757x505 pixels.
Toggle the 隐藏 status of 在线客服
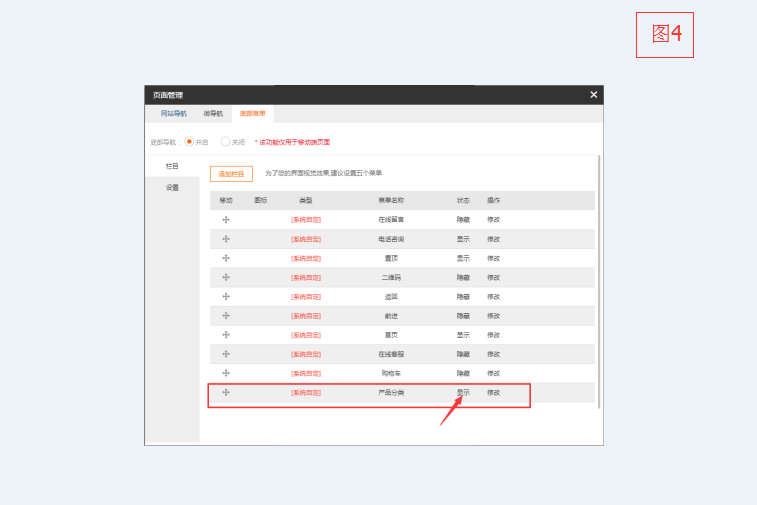click(x=463, y=354)
